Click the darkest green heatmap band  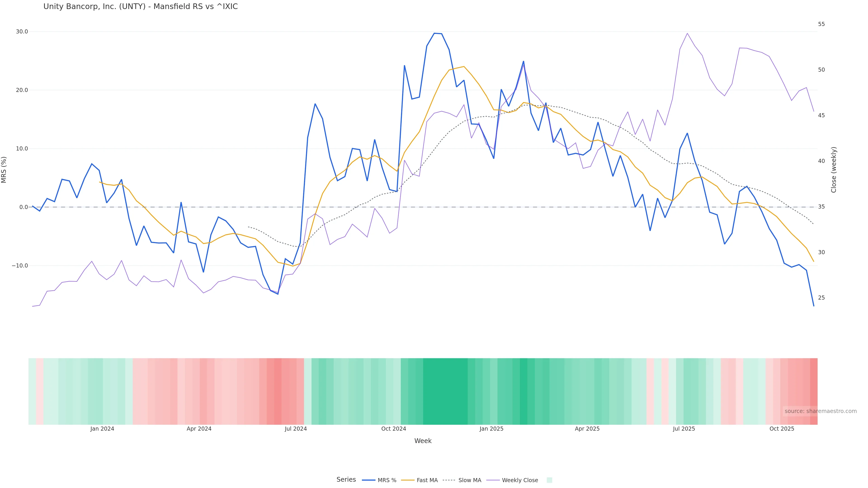click(445, 391)
